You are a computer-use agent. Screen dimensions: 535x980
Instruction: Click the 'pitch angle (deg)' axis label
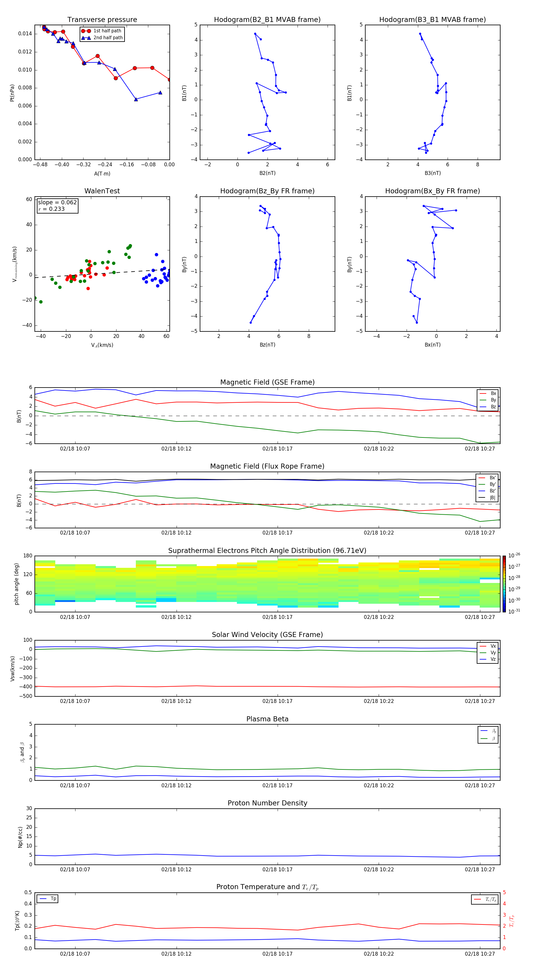pos(16,584)
